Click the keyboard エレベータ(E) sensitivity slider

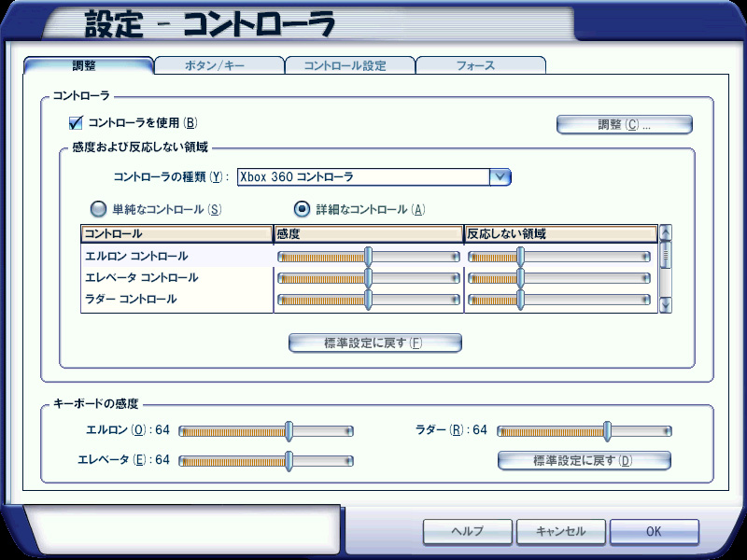[x=266, y=461]
